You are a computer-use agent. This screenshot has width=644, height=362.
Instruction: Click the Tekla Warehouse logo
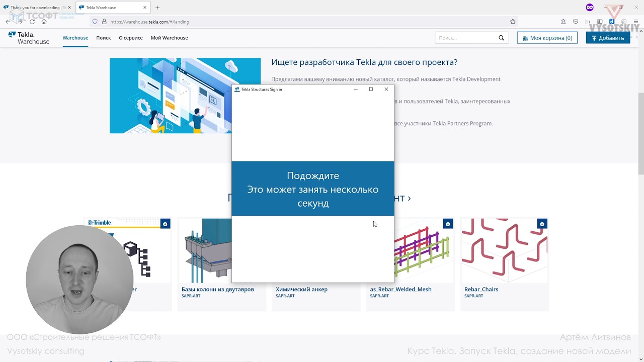point(29,38)
